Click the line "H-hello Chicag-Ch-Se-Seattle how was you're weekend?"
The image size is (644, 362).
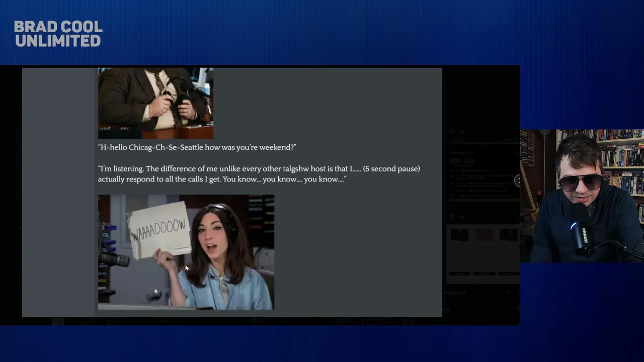tap(197, 147)
